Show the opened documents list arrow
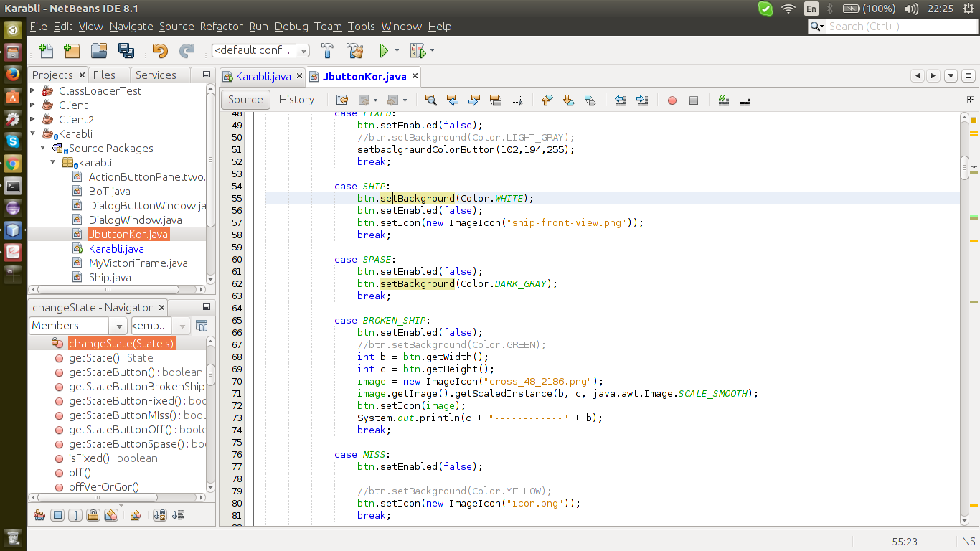The width and height of the screenshot is (980, 551). tap(951, 75)
